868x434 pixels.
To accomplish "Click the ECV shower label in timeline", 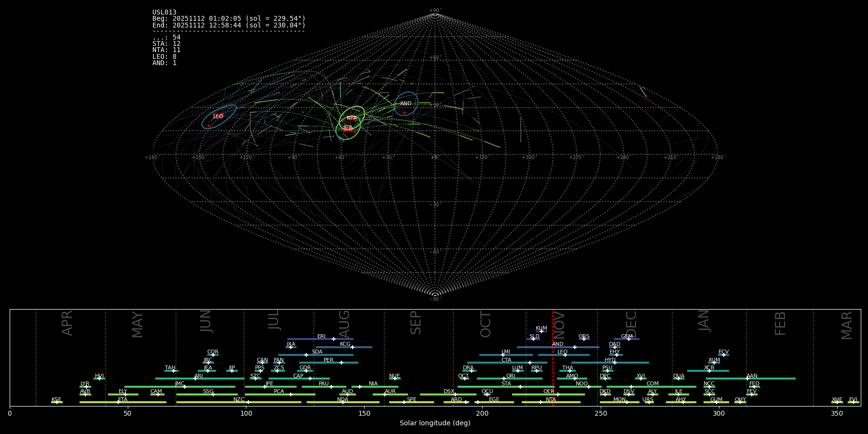I will (723, 352).
